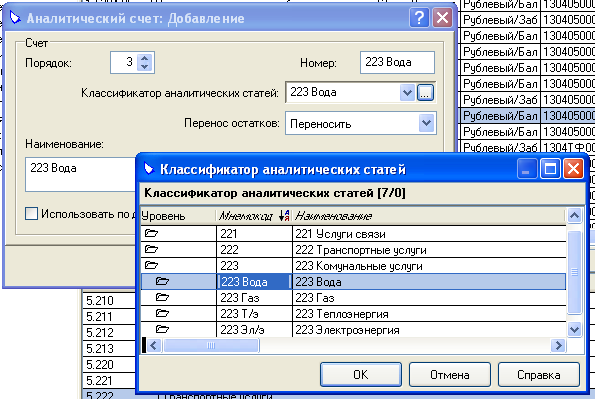This screenshot has height=399, width=595.
Task: Click highlighted Рублевый/Бал cell in background table
Action: 500,115
